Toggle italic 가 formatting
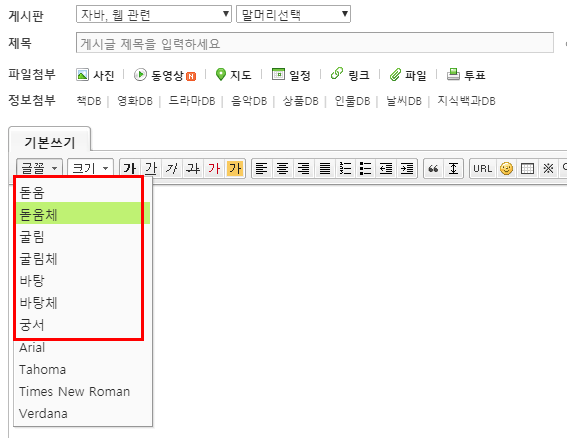The height and width of the screenshot is (438, 567). tap(172, 169)
